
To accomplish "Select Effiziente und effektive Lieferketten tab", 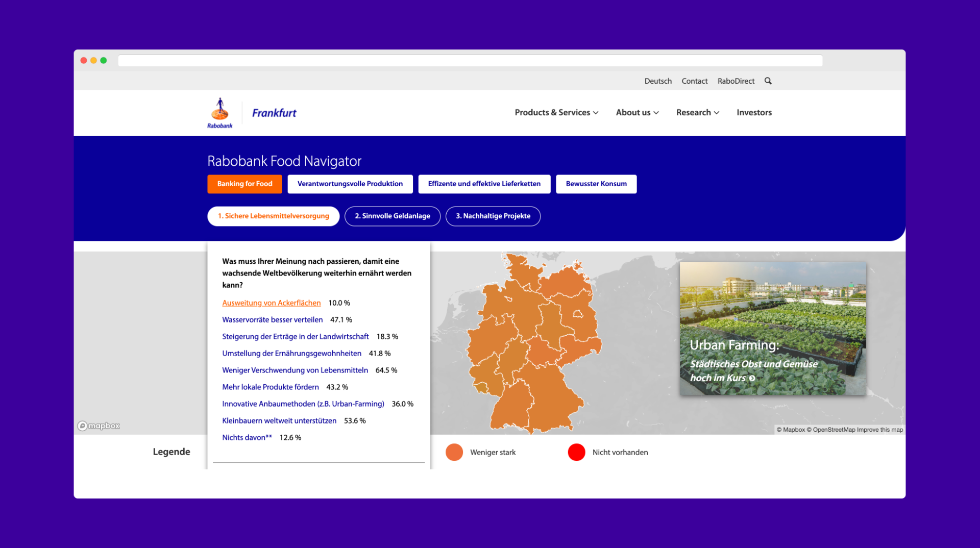I will click(484, 184).
